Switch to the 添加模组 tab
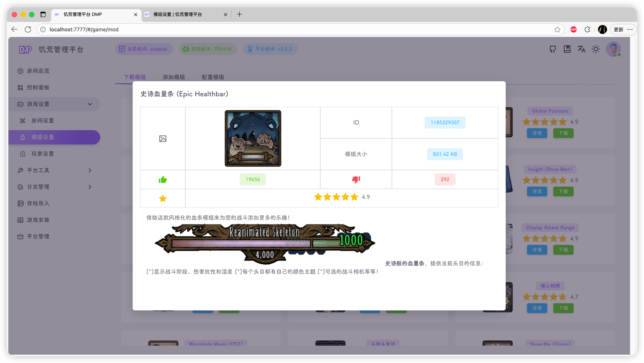The image size is (644, 363). pyautogui.click(x=173, y=77)
